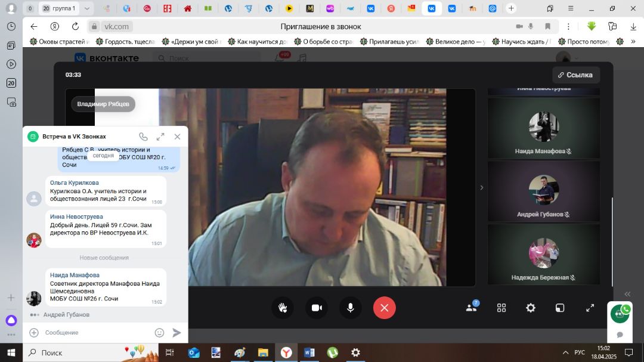The image size is (644, 362).
Task: Open Инна Невоструева's profile from chat
Action: [76, 216]
